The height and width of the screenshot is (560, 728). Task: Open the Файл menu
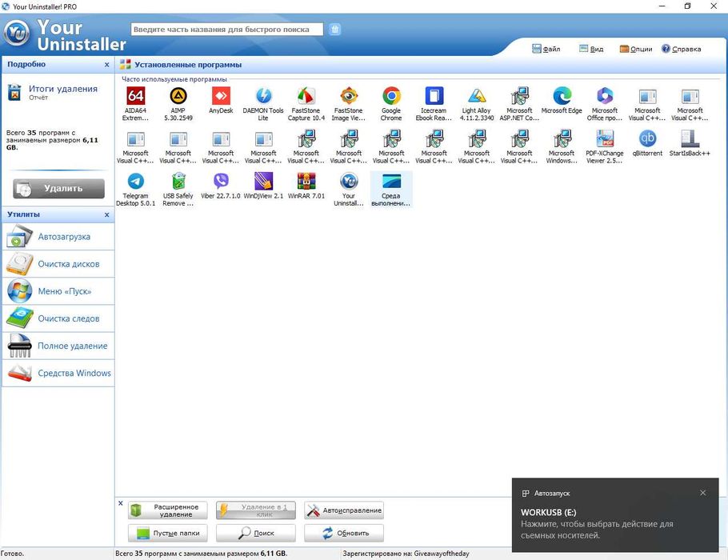pos(546,49)
